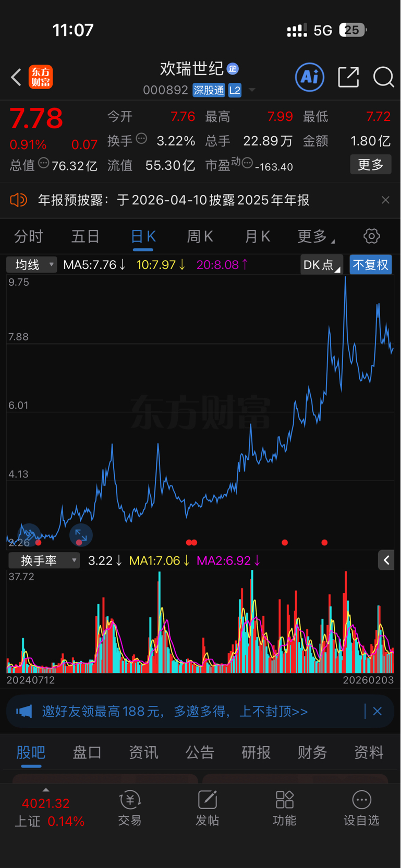Dismiss the 年报预披露 notice
Screen dimensions: 401x868
(385, 200)
